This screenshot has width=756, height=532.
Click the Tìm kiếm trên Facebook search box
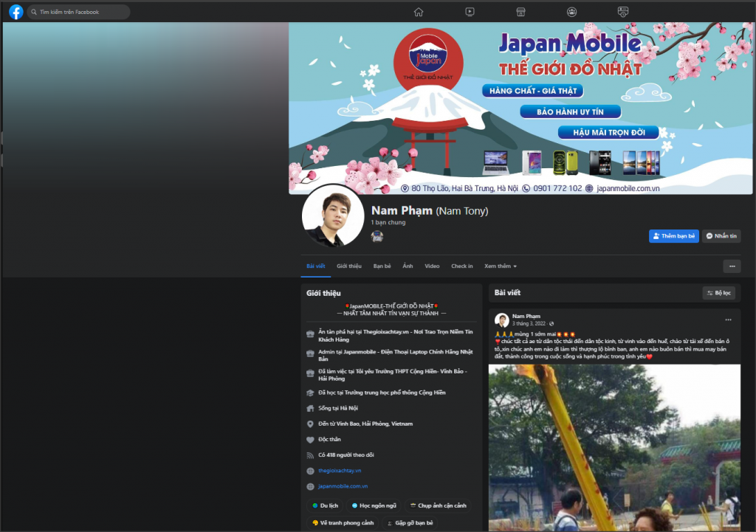81,12
